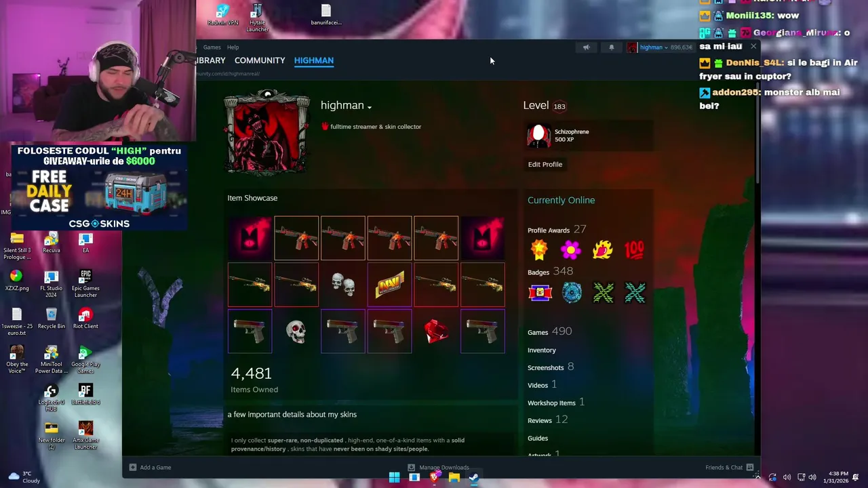Open Hytale Launcher desktop shortcut
The image size is (868, 488).
pyautogui.click(x=257, y=18)
